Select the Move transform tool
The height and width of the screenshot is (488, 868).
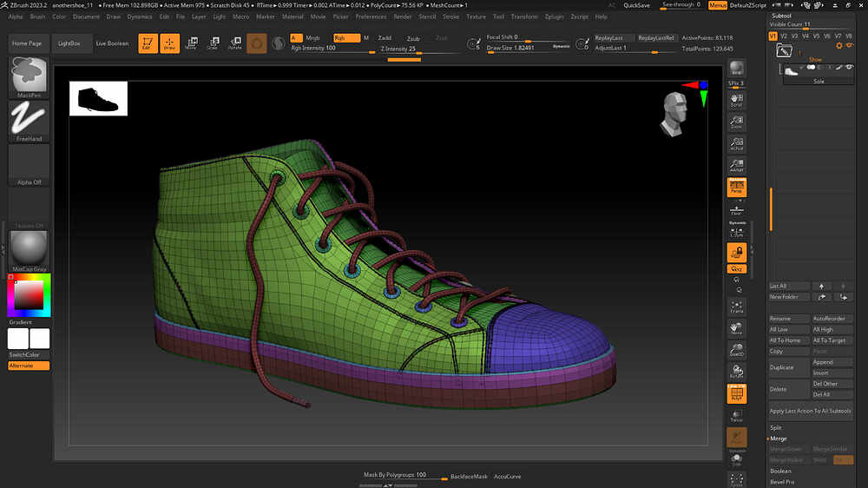(192, 43)
